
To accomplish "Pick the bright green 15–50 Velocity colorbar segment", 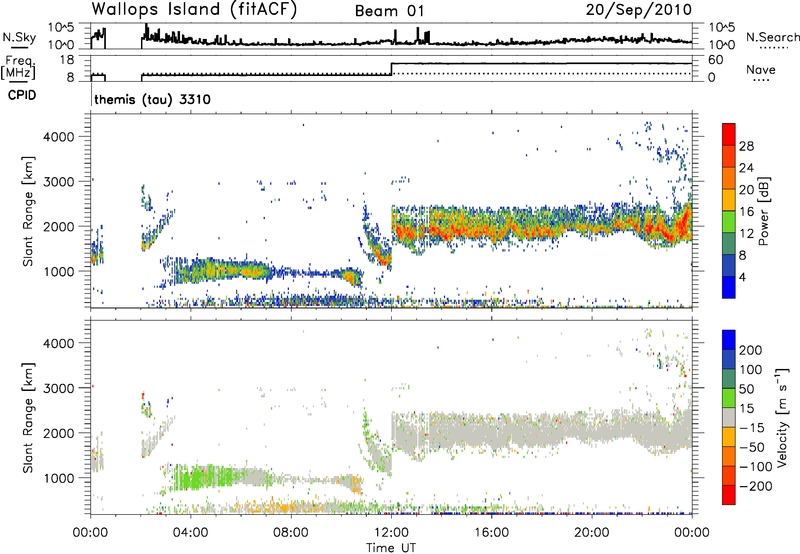I will coord(729,398).
